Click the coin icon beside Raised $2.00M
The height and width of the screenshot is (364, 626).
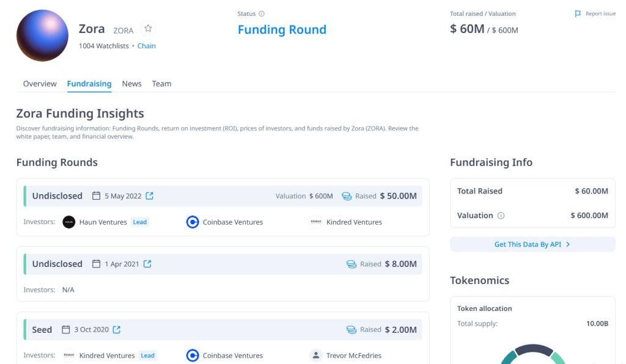coord(351,329)
